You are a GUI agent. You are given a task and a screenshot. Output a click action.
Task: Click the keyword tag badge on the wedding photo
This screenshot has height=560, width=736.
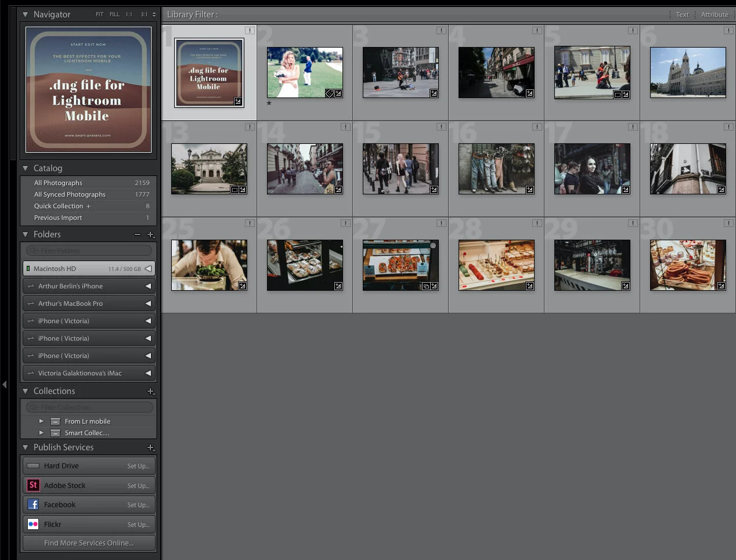coord(329,93)
